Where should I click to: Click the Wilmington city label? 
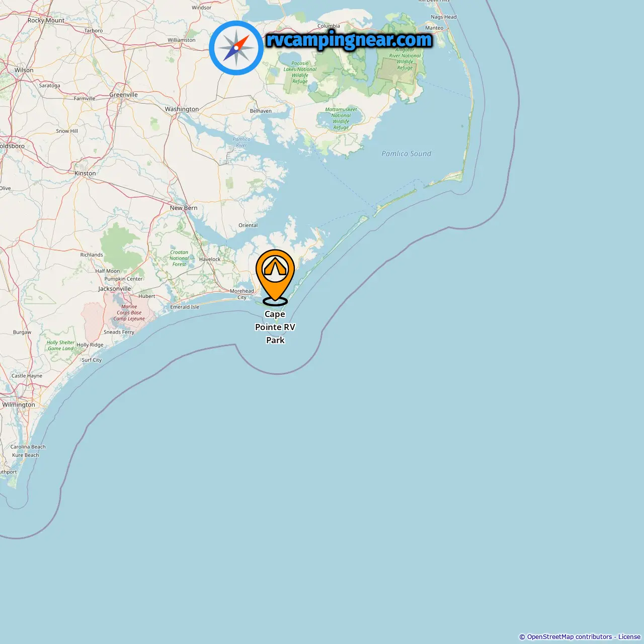click(x=19, y=405)
